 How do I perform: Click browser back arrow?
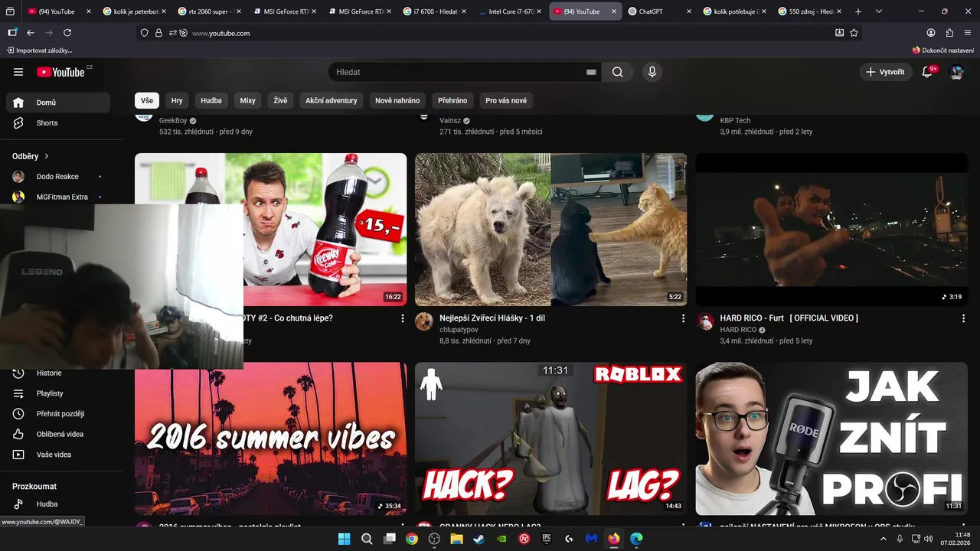(31, 33)
